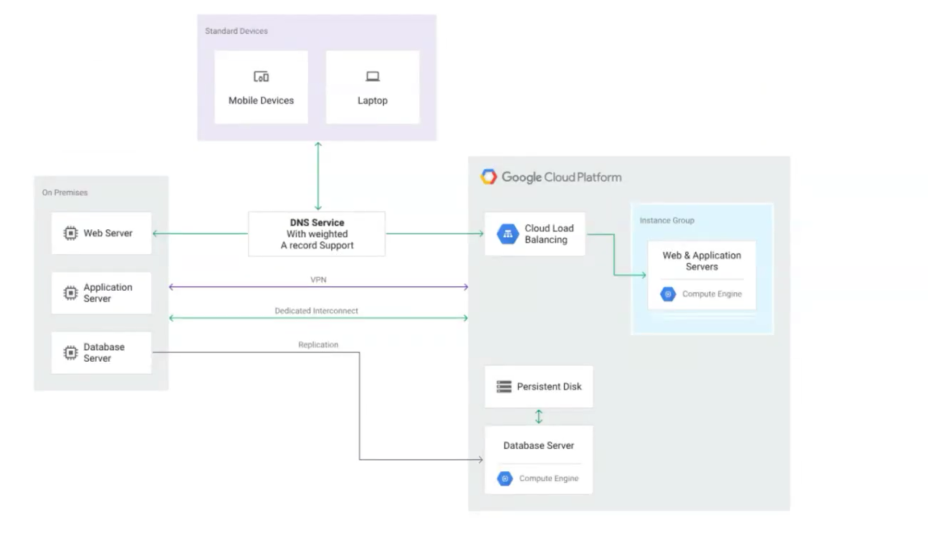Click the Laptop icon
This screenshot has width=928, height=560.
373,77
